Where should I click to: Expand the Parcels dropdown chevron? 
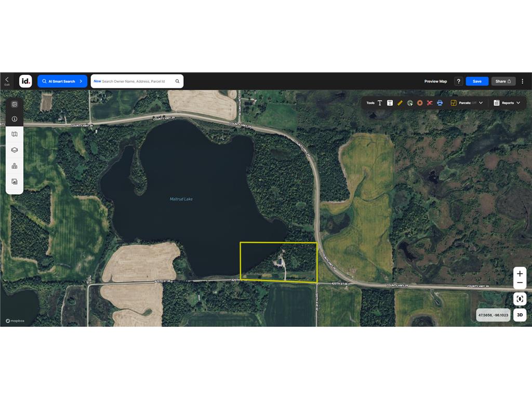tap(481, 103)
